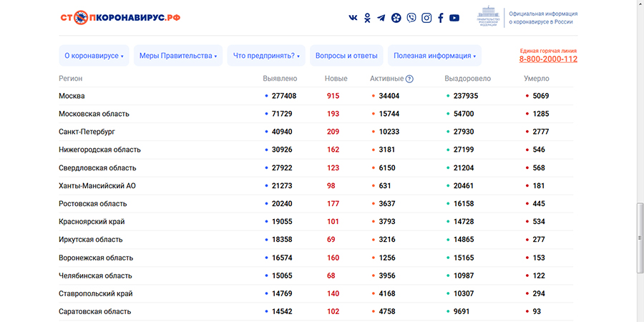Click Красноярский край recovered value 14728
Viewport: 644px width, 322px height.
[x=464, y=222]
